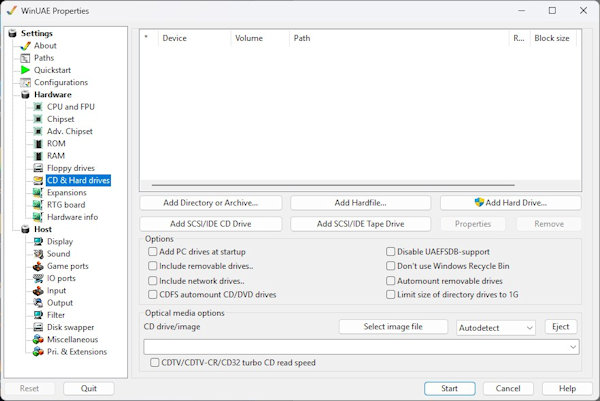
Task: Click the RAM chip icon
Action: click(38, 156)
